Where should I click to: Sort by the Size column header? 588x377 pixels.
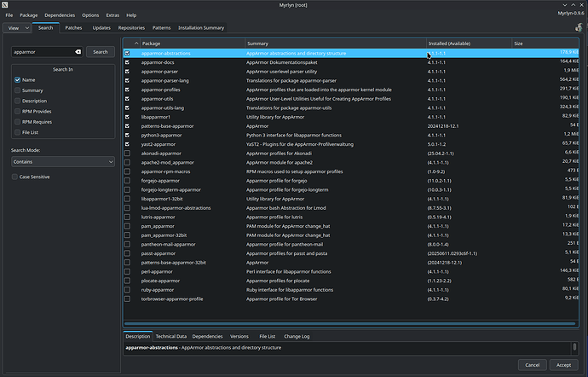tap(545, 43)
